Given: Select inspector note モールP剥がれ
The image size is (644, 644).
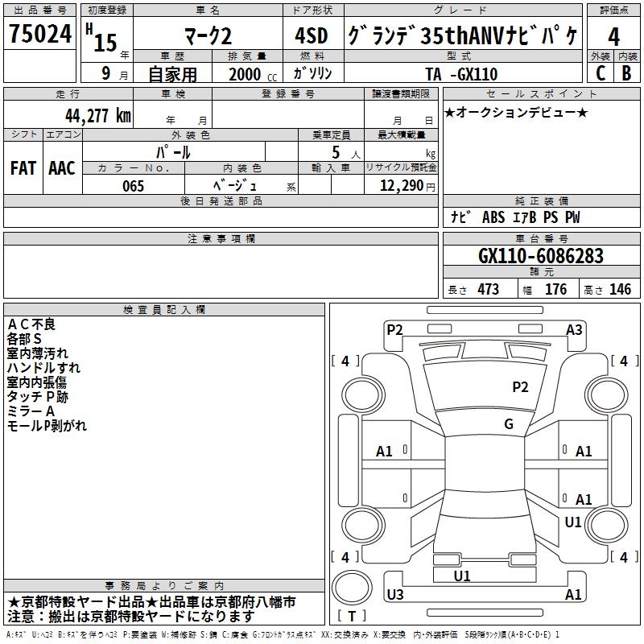Looking at the screenshot, I should click(47, 426).
